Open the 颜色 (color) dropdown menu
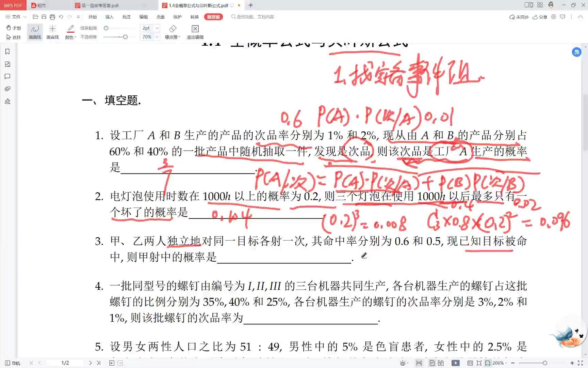This screenshot has width=588, height=368. pyautogui.click(x=70, y=37)
